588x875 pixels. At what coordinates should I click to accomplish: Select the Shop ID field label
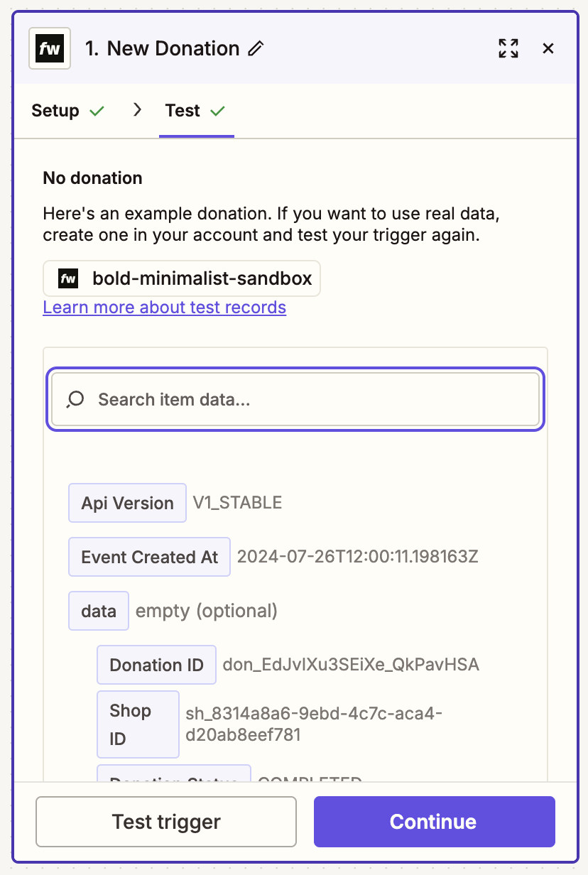(x=138, y=724)
